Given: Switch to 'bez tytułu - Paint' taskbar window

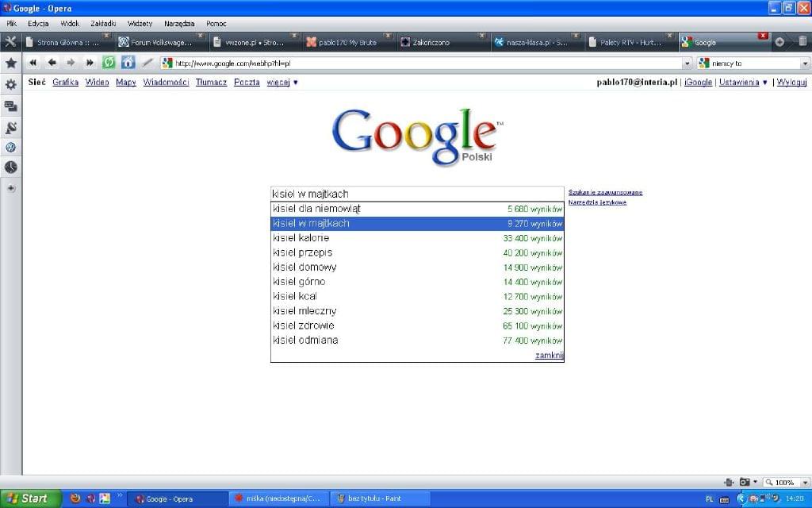Looking at the screenshot, I should click(x=380, y=498).
